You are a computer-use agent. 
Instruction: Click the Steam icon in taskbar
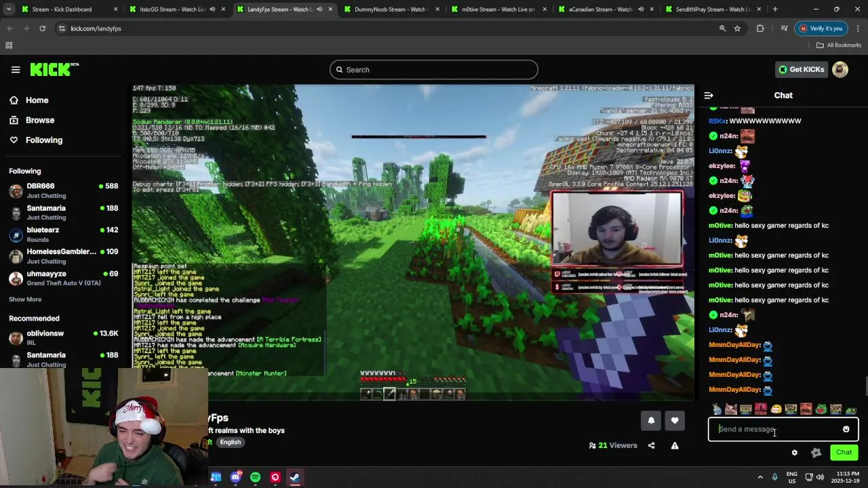[295, 477]
